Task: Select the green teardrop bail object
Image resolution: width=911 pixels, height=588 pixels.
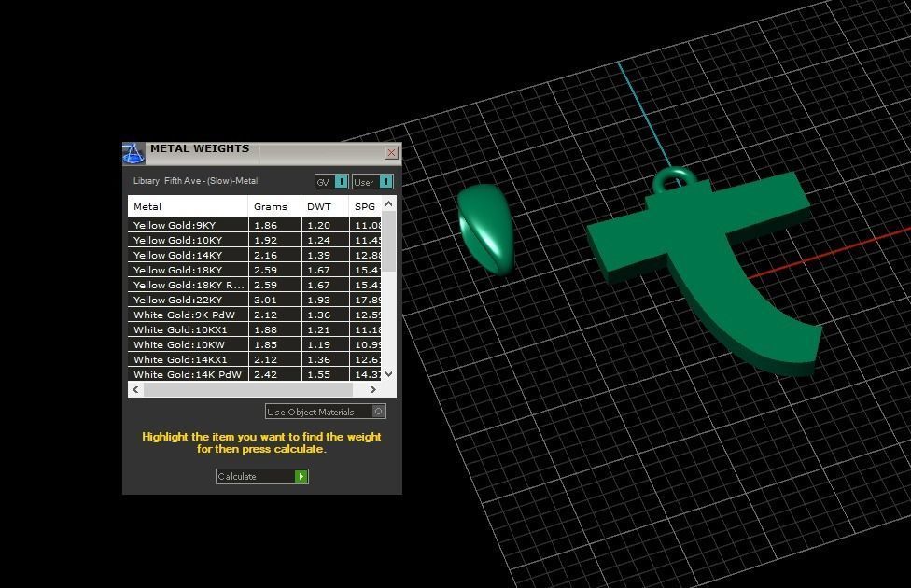Action: point(485,230)
